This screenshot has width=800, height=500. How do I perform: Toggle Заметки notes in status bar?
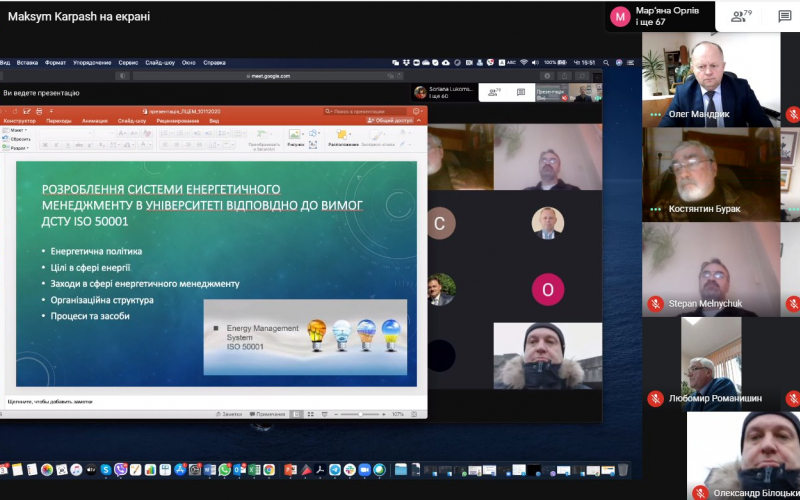click(229, 414)
